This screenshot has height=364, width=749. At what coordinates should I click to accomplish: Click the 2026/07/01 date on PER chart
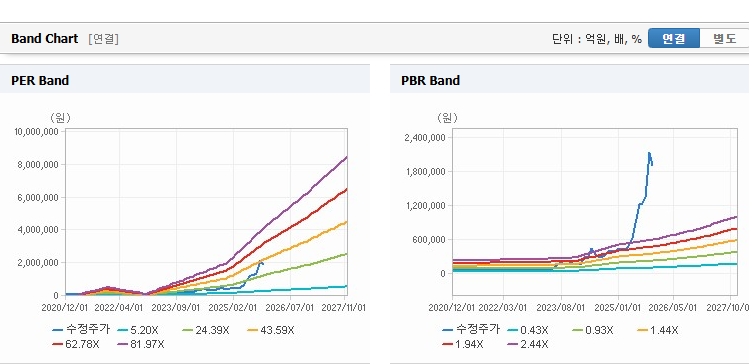290,307
